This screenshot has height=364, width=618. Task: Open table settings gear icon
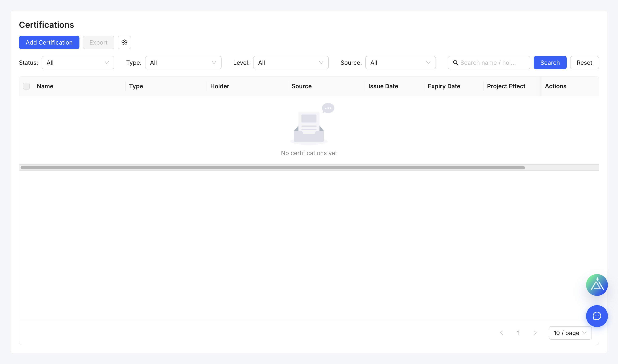pos(124,42)
